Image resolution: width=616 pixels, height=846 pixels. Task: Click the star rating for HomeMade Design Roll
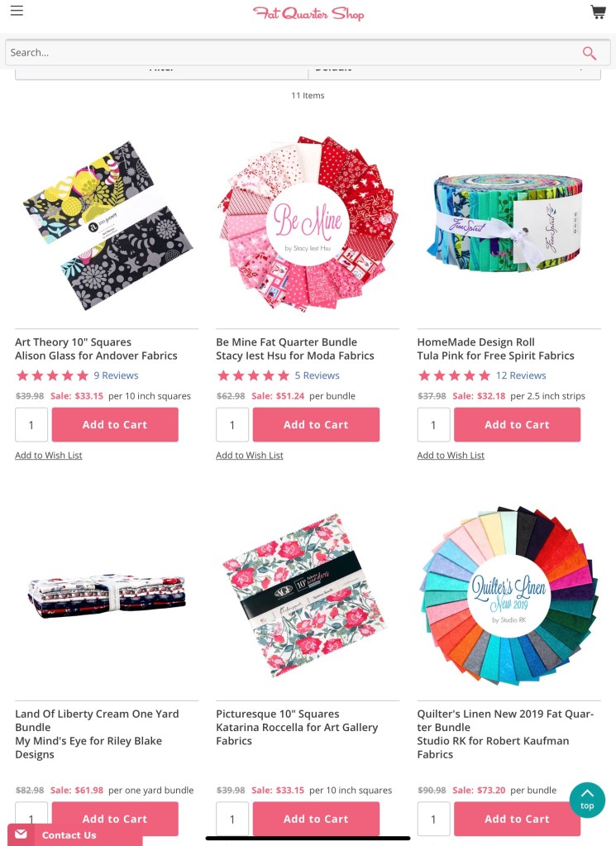(454, 375)
